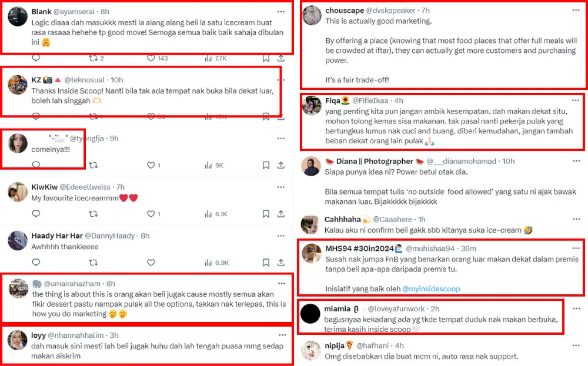This screenshot has width=588, height=366.
Task: Share Blank's tweet with 143 likes
Action: (x=281, y=58)
